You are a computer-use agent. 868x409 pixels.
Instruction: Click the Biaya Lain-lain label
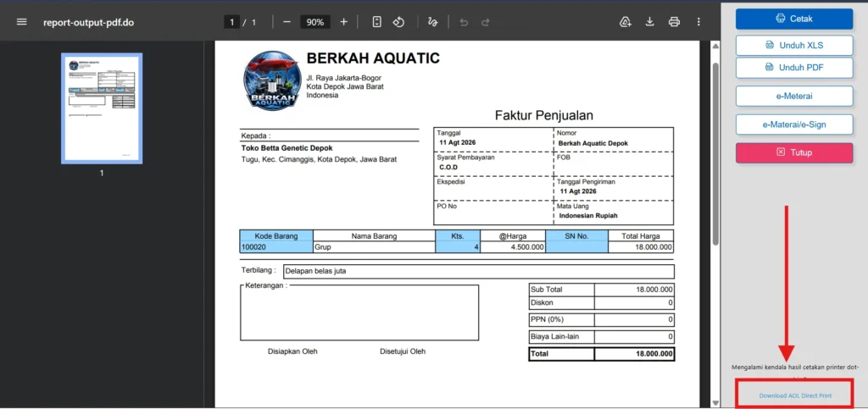pos(554,336)
